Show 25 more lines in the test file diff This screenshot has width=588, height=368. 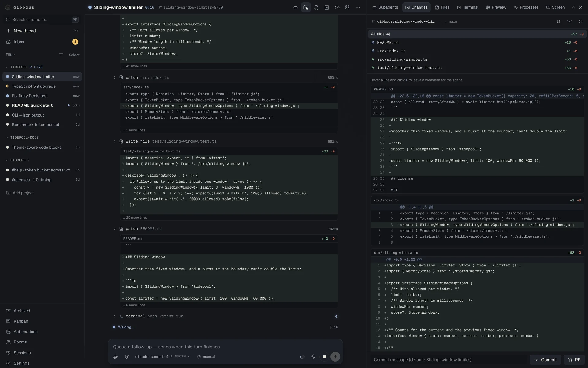[135, 217]
